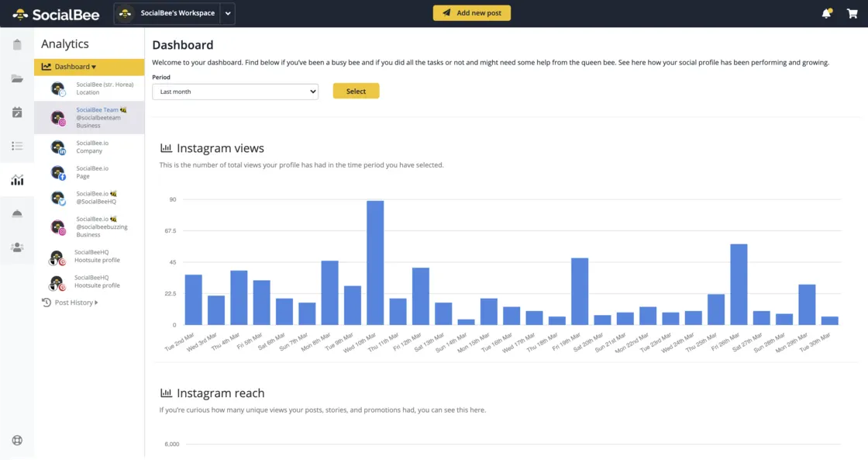Click the chart icon beside Instagram views
The height and width of the screenshot is (460, 868).
166,148
